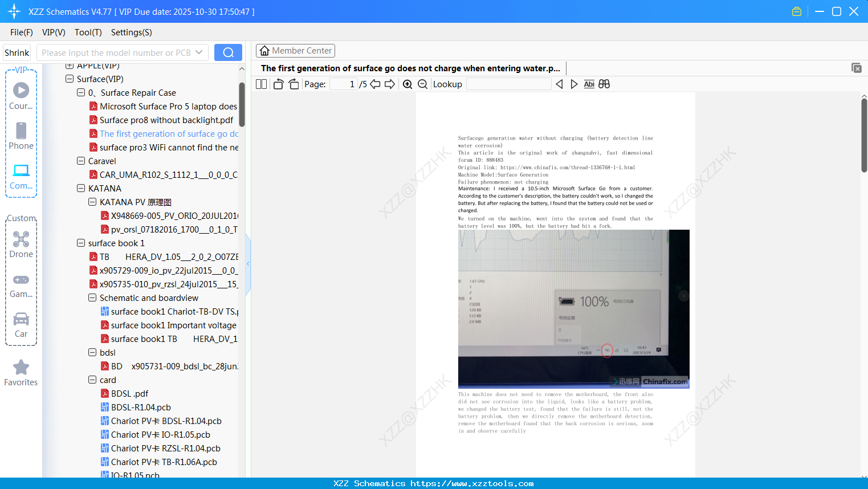Zoom out of the PDF

(x=422, y=84)
